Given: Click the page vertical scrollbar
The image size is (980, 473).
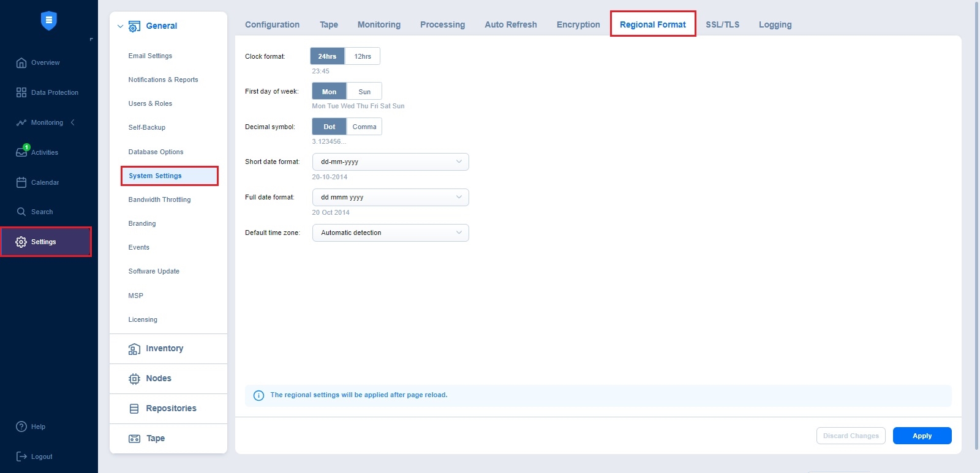Looking at the screenshot, I should pyautogui.click(x=976, y=184).
